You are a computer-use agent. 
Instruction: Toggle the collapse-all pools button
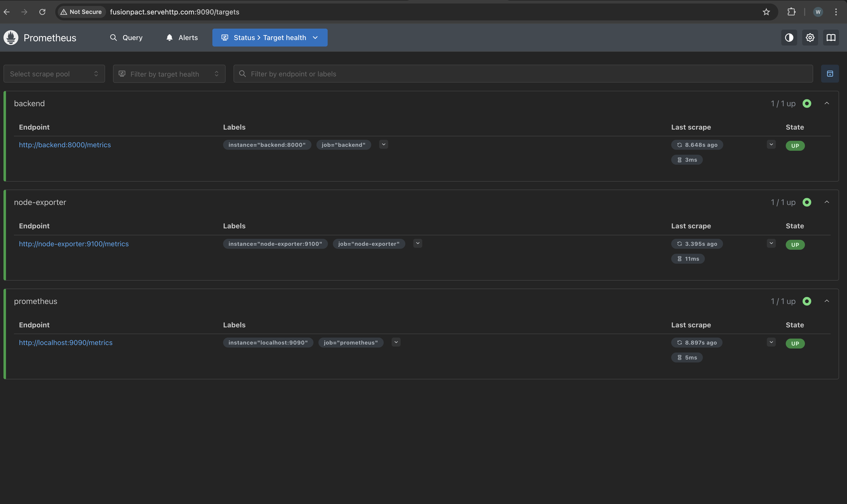click(830, 74)
